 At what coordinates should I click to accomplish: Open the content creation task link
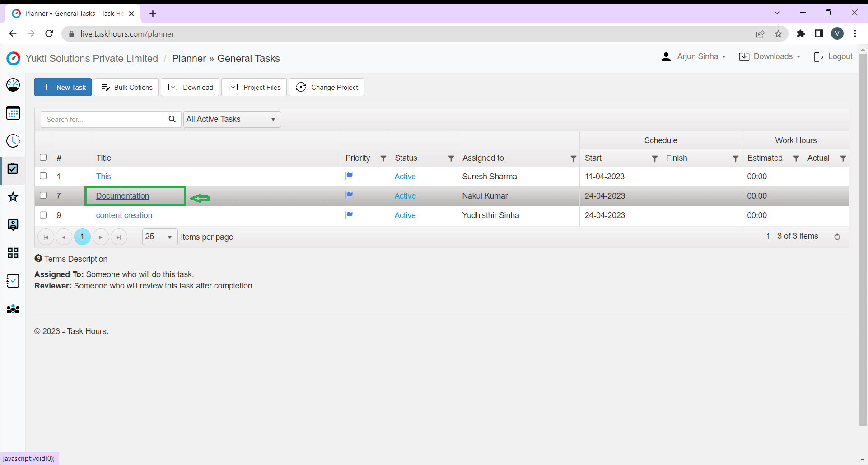(x=124, y=215)
